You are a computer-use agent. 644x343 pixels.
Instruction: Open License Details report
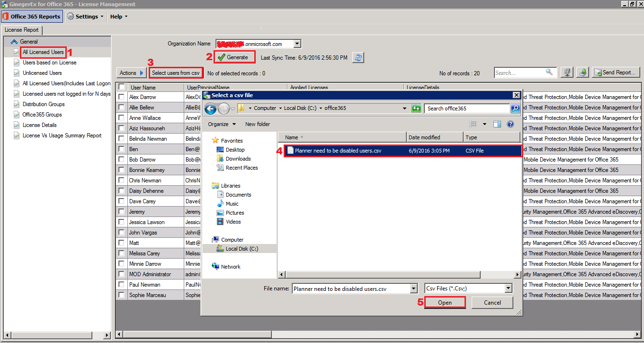pos(39,125)
